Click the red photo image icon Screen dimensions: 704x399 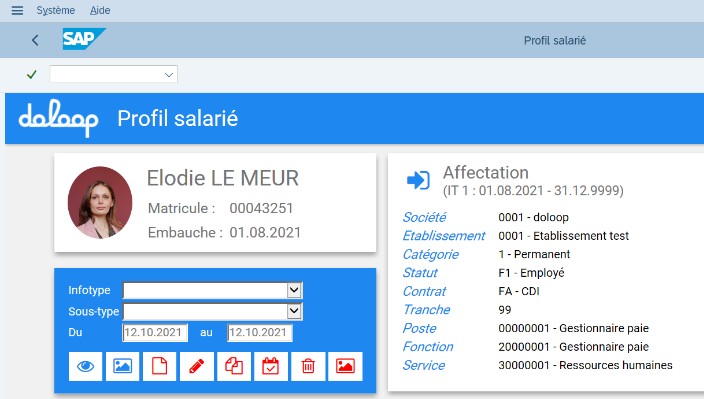click(345, 366)
